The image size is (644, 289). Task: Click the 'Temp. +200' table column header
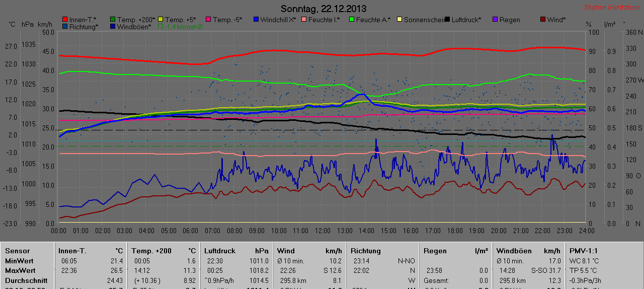tap(151, 251)
